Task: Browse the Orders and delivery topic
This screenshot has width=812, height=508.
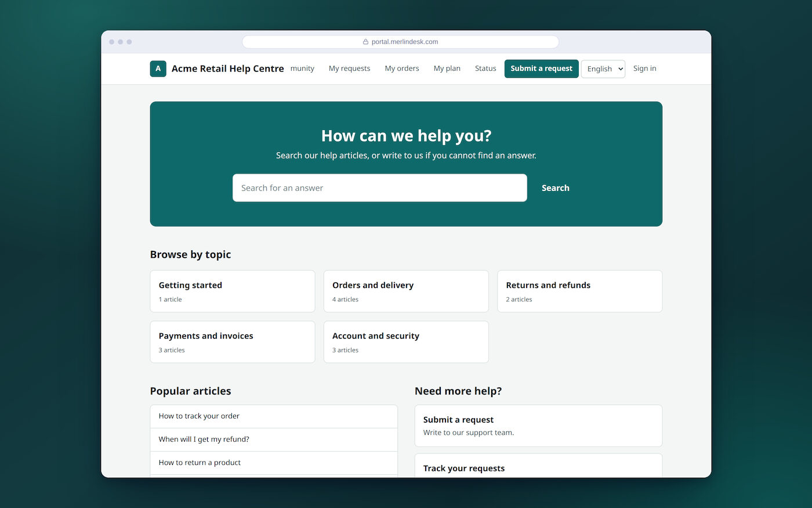Action: [406, 291]
